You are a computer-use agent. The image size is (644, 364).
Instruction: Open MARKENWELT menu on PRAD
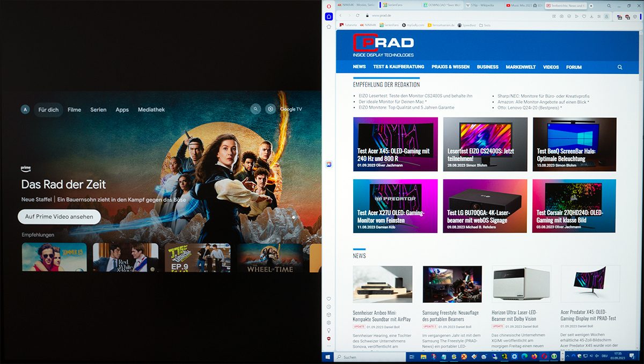coord(521,67)
